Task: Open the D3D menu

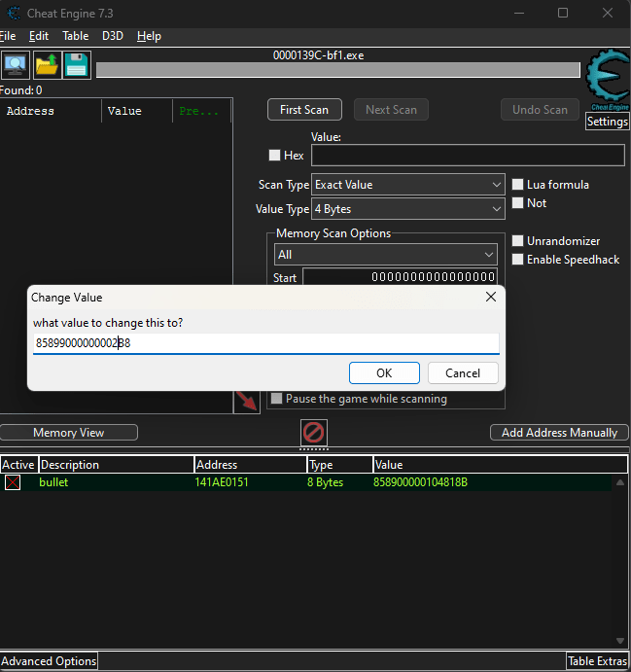Action: coord(113,36)
